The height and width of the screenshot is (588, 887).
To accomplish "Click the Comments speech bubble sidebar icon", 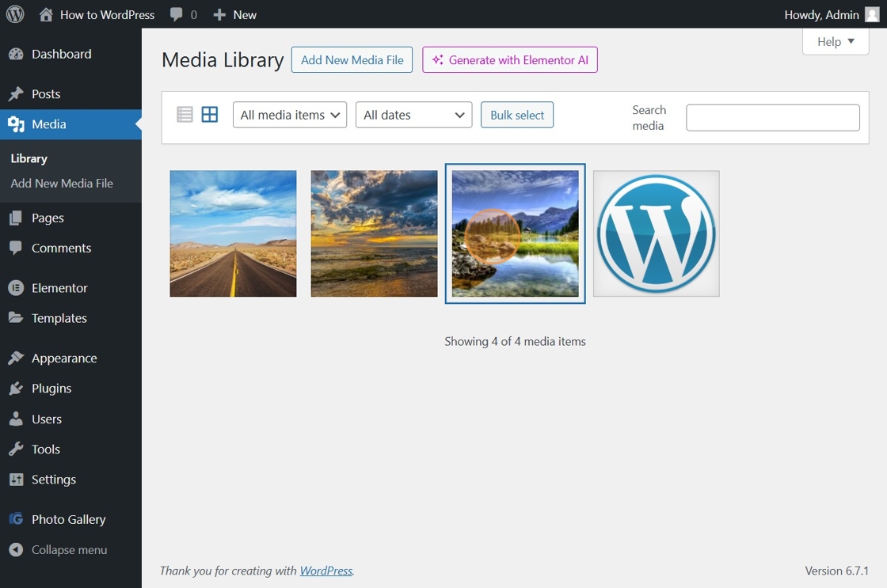I will click(x=16, y=248).
